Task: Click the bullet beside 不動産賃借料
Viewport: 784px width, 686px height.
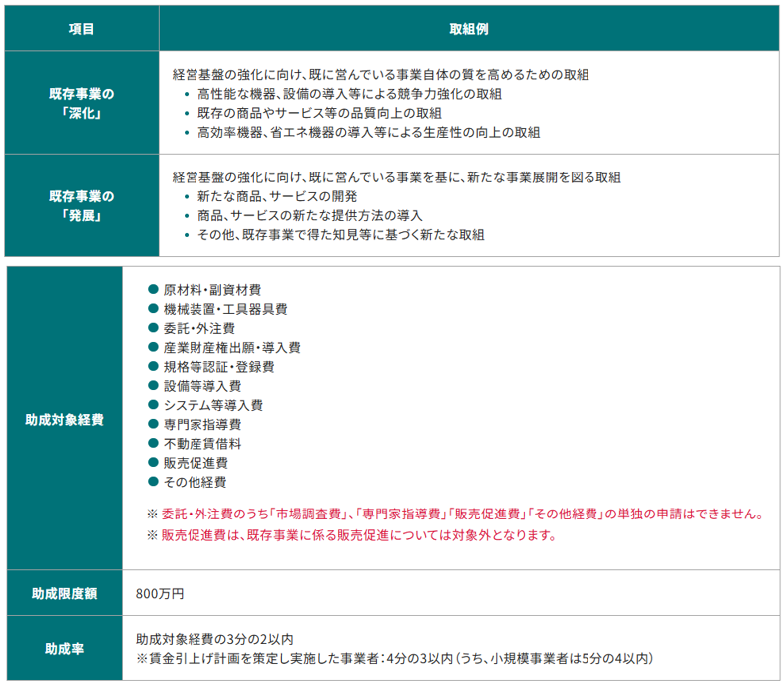Action: coord(153,443)
